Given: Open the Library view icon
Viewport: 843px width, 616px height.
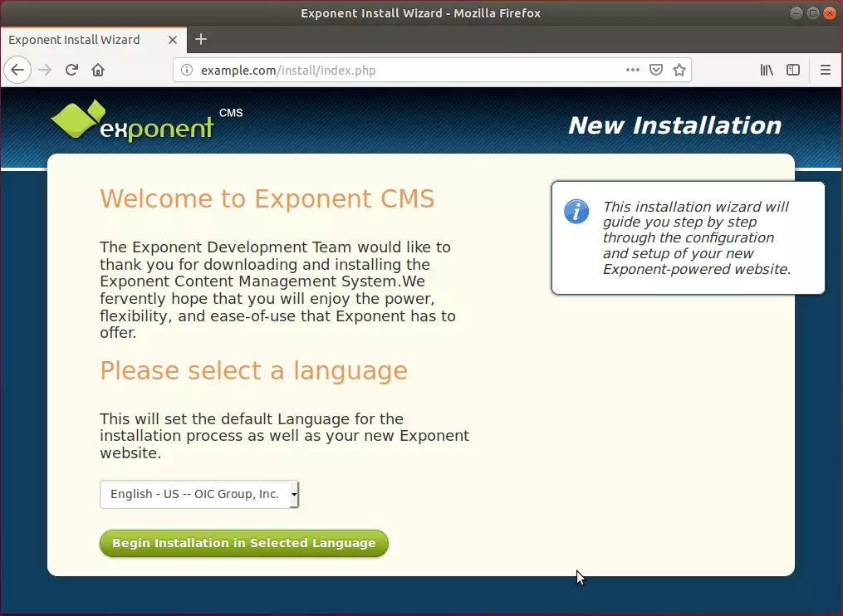Looking at the screenshot, I should click(767, 70).
